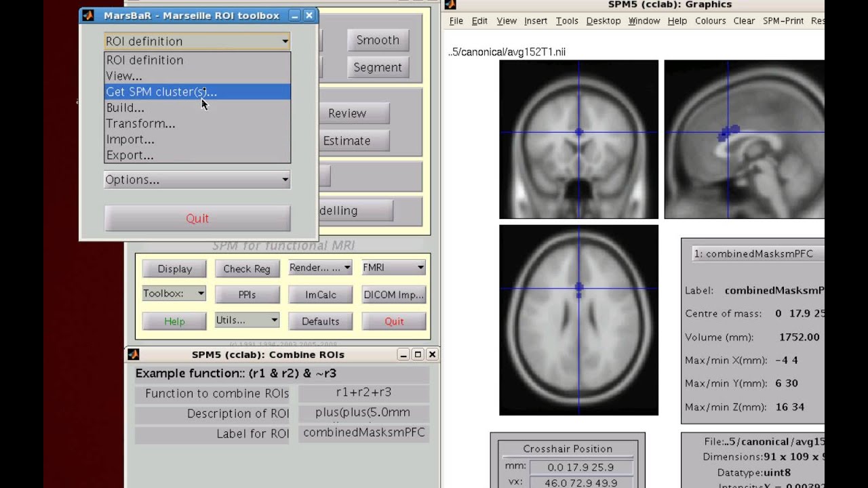Click the ImCalc button

320,295
